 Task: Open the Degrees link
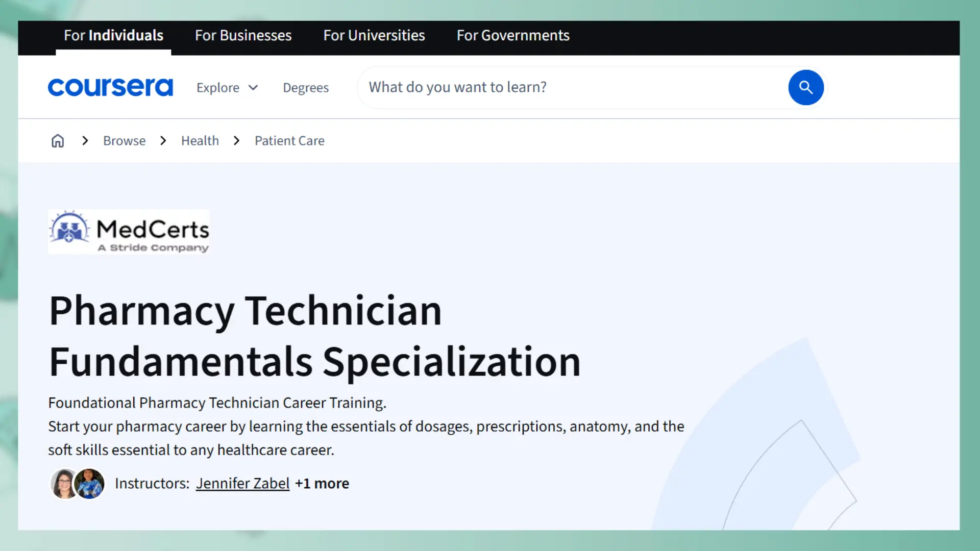[306, 88]
